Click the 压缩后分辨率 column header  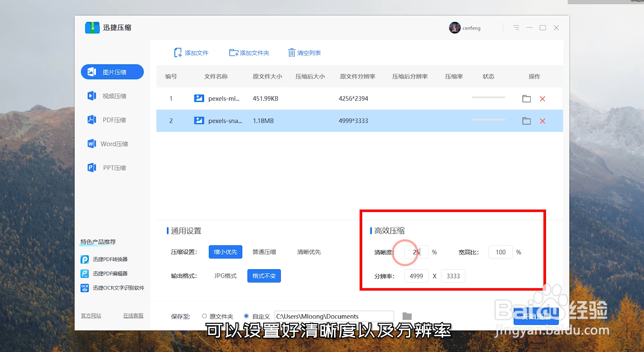click(x=410, y=76)
